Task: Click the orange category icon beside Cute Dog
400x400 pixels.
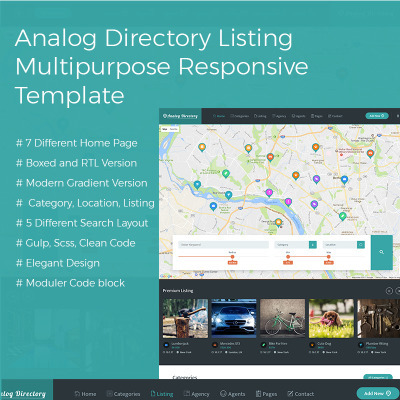Action: (312, 345)
